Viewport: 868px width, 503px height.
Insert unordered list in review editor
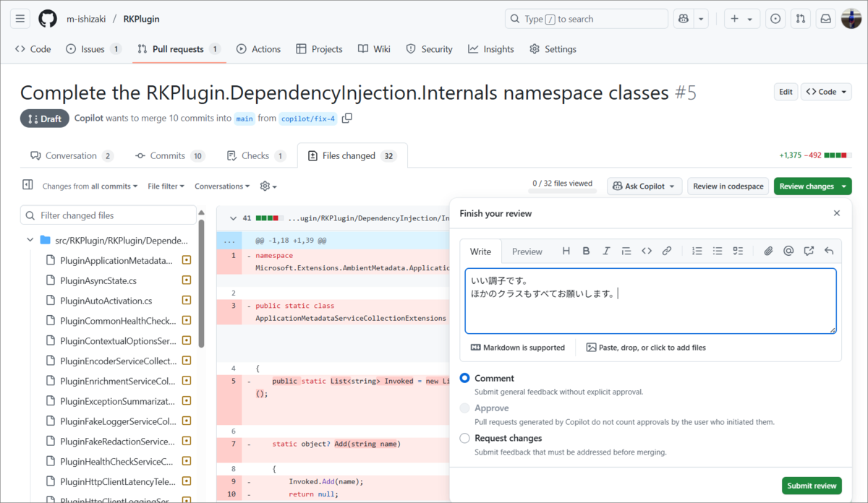coord(718,251)
